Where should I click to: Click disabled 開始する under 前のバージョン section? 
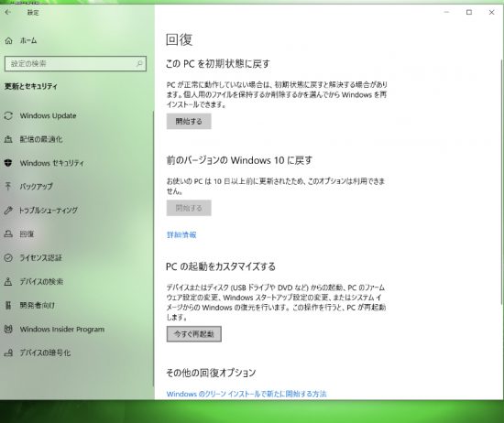coord(189,208)
